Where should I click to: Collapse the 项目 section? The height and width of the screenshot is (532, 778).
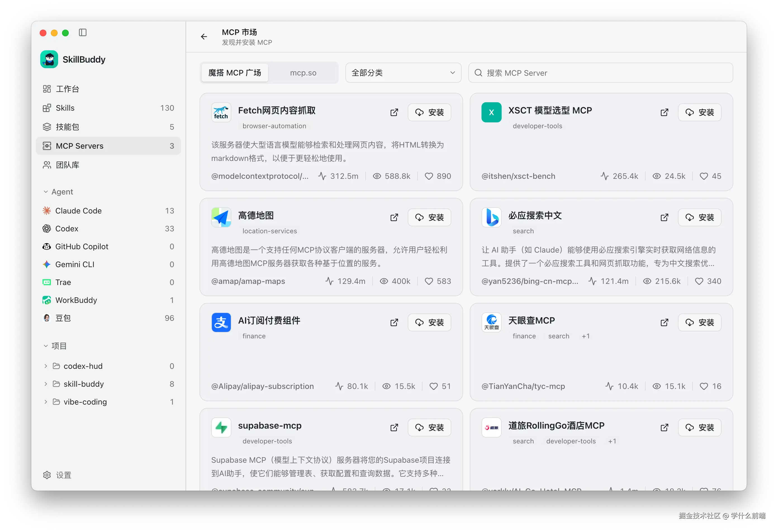[46, 346]
